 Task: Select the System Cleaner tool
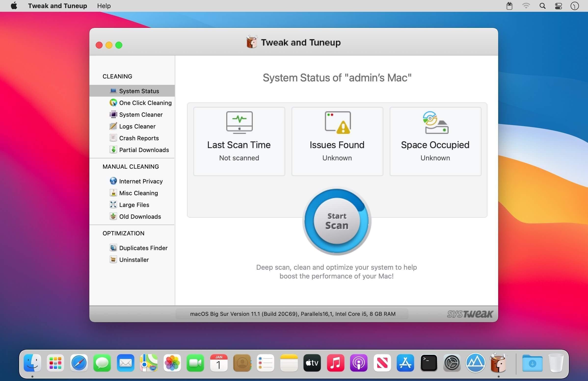point(141,114)
